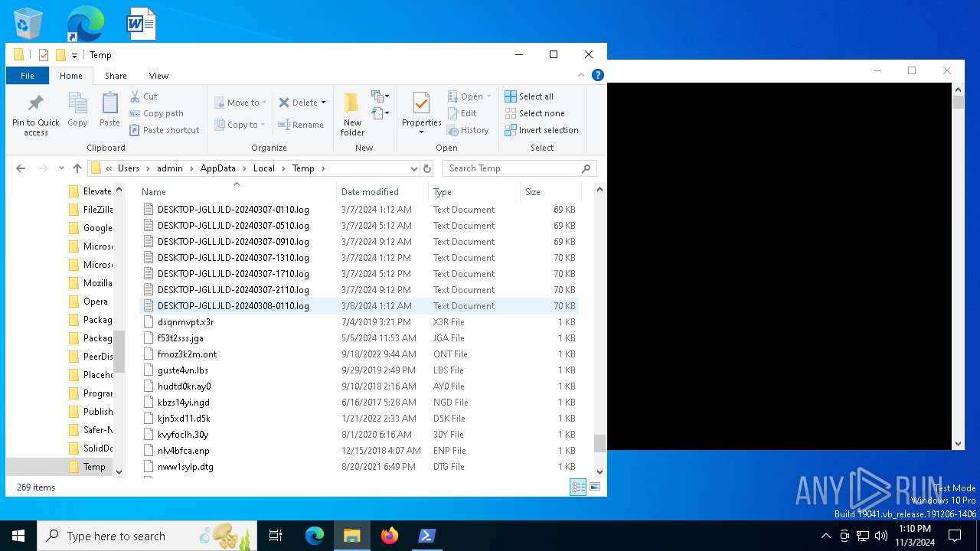
Task: Select the PeerDis folder in tree
Action: tap(90, 357)
